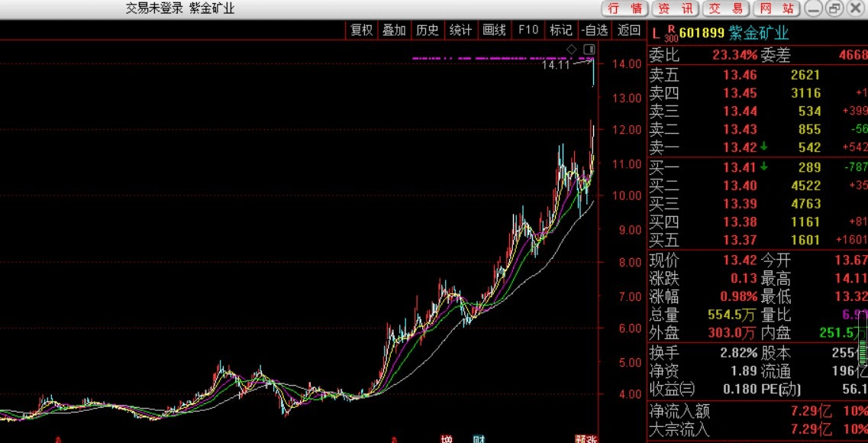
Task: Click the R300 badge next to the stock code
Action: (x=670, y=34)
